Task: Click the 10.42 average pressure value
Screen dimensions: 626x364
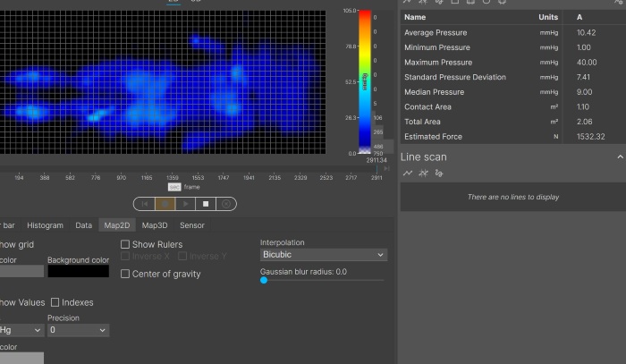Action: coord(586,33)
